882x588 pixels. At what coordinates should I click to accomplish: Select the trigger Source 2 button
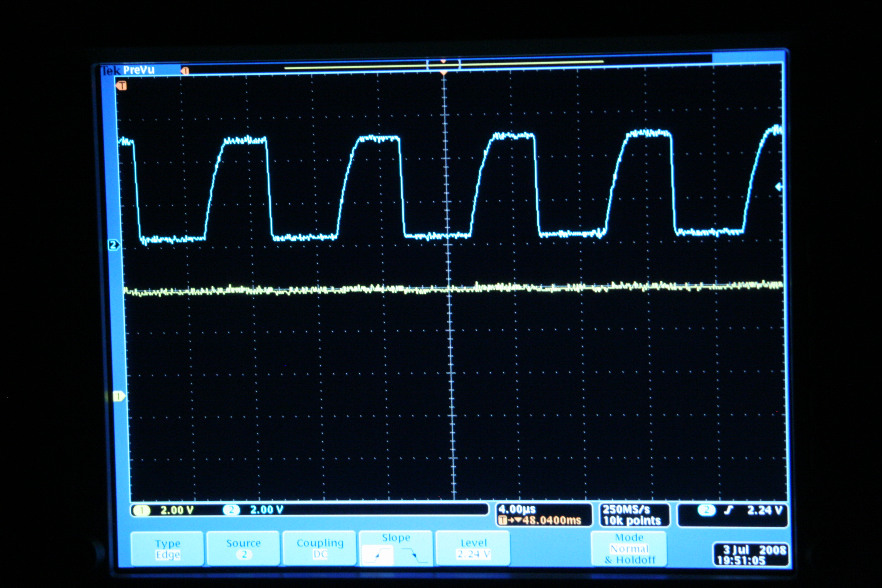[x=243, y=548]
